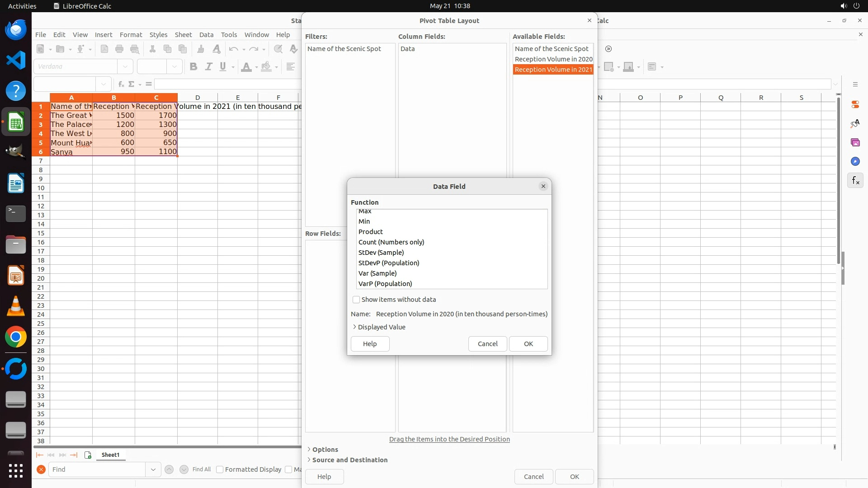Open the Navigator sidebar icon
Viewport: 868px width, 488px height.
855,162
